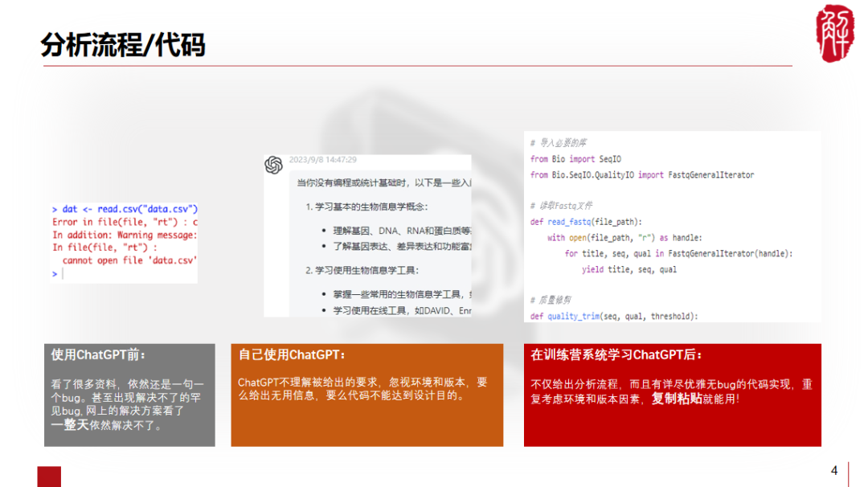Click the Python code screenshot

pyautogui.click(x=672, y=227)
